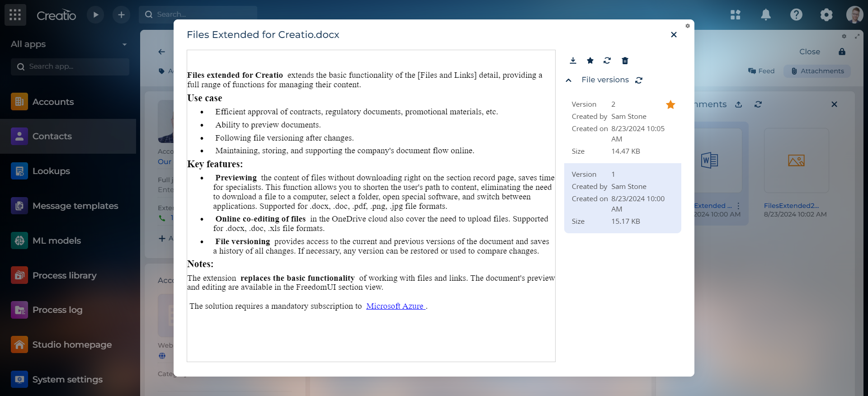Image resolution: width=868 pixels, height=396 pixels.
Task: Refresh the File versions list
Action: pos(639,80)
